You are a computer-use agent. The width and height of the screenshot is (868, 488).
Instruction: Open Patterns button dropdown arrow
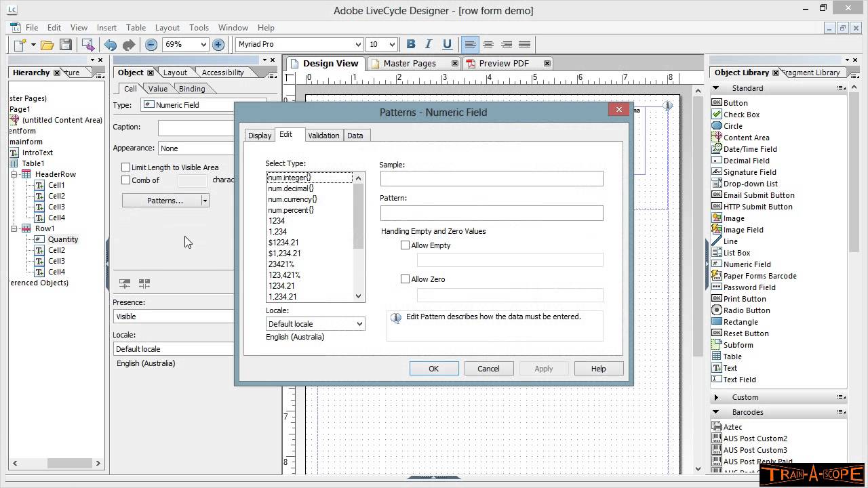(205, 201)
